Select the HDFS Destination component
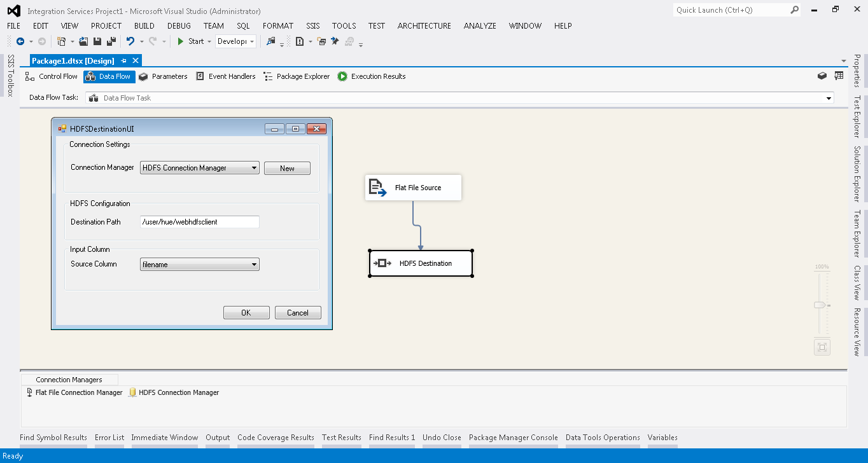This screenshot has height=463, width=868. point(421,263)
